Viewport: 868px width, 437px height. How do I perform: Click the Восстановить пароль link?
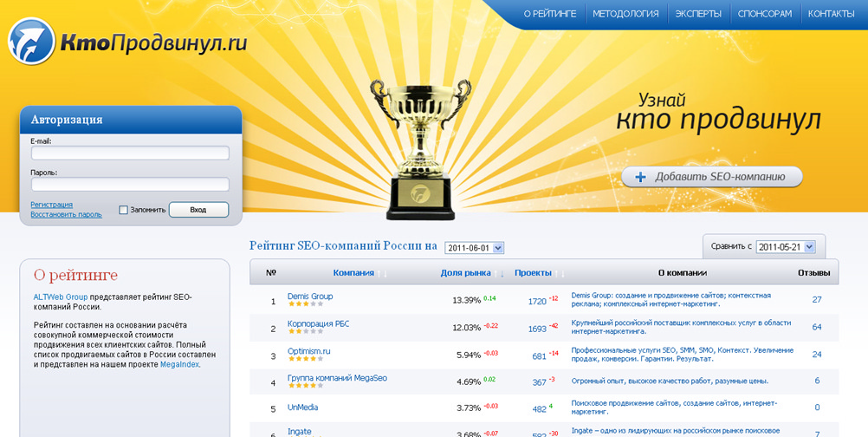(66, 214)
